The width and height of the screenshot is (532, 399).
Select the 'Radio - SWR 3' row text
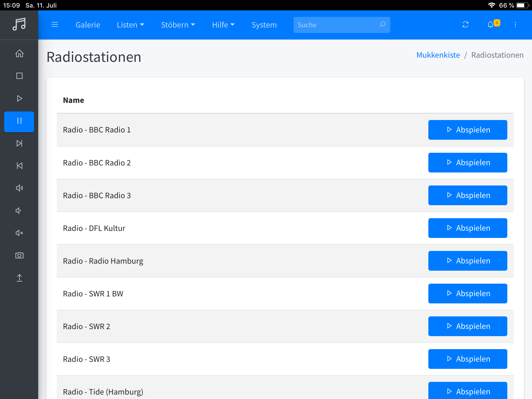click(x=87, y=359)
